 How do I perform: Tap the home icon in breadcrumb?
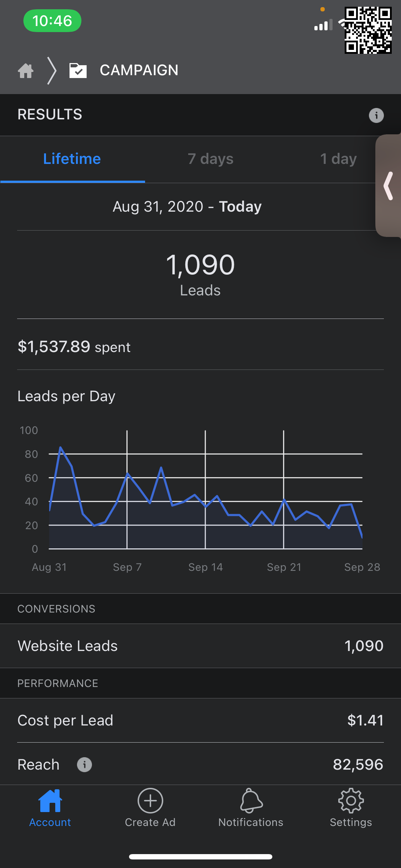coord(26,71)
